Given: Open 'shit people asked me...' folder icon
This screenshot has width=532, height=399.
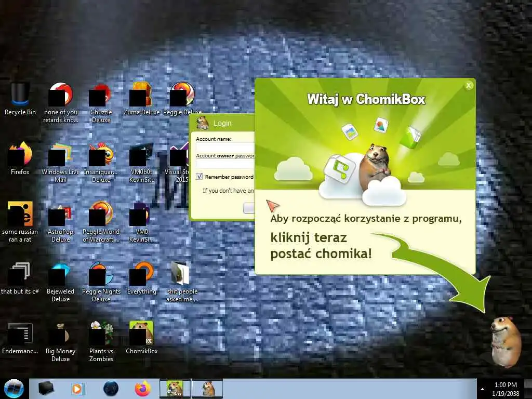Looking at the screenshot, I should [x=182, y=282].
